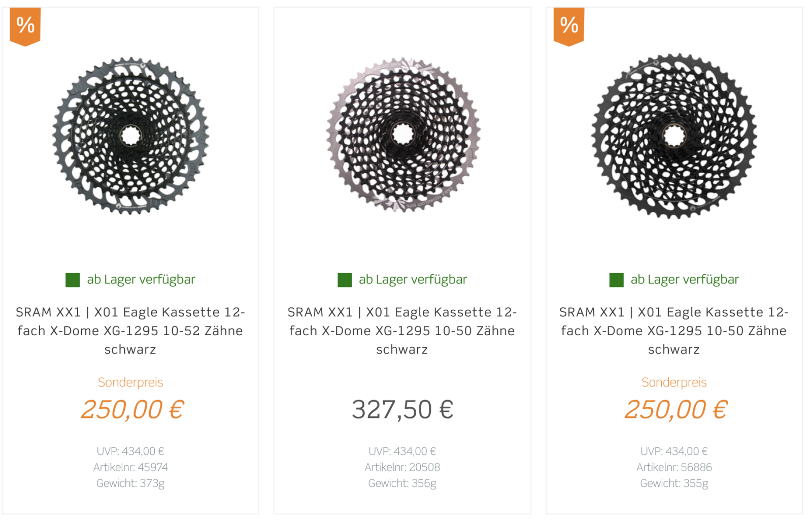Click the Gewicht: 356g text
Screen dimensions: 812x522
[x=402, y=483]
